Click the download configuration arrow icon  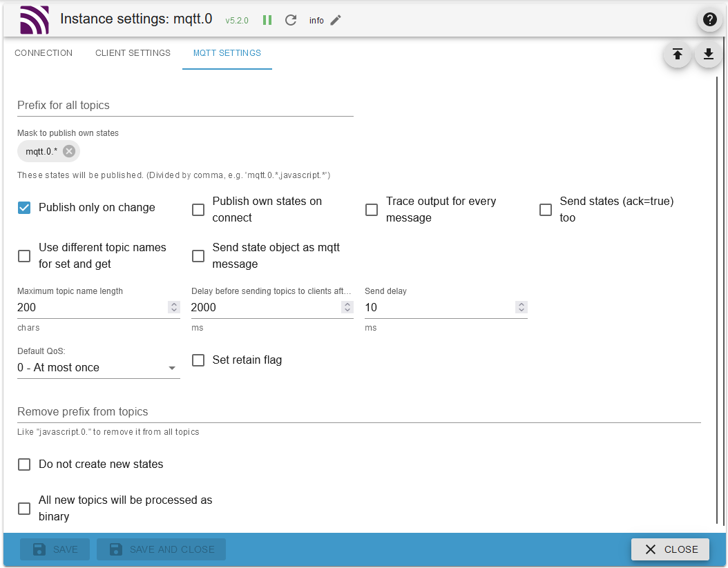pos(708,55)
